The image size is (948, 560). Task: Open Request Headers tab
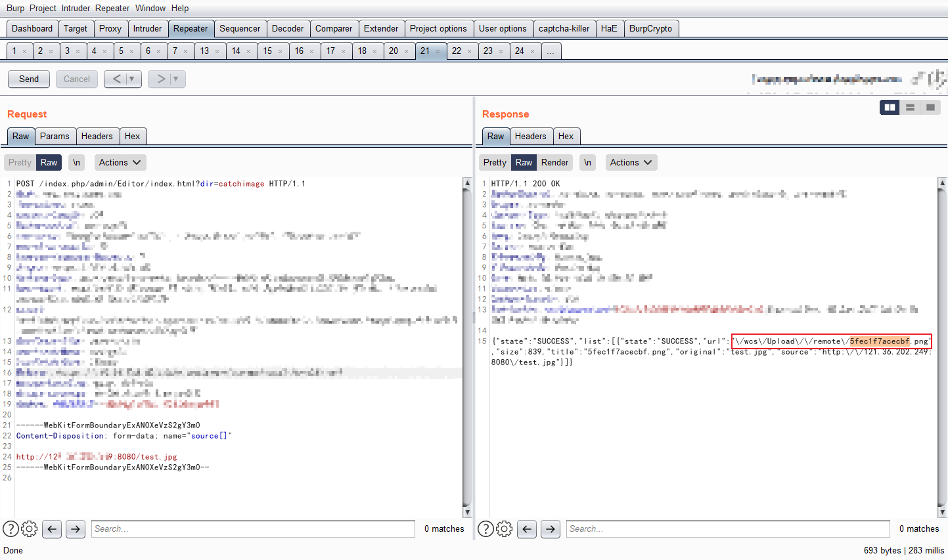97,136
